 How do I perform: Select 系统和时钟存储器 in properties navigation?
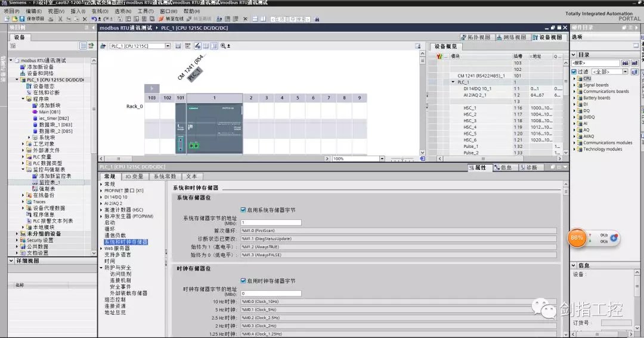(x=126, y=242)
